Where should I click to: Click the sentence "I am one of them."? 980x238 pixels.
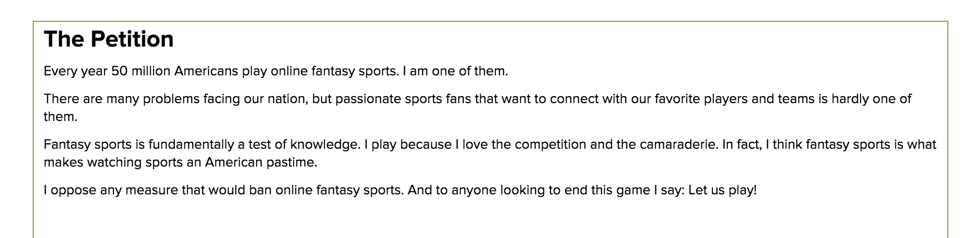click(455, 71)
